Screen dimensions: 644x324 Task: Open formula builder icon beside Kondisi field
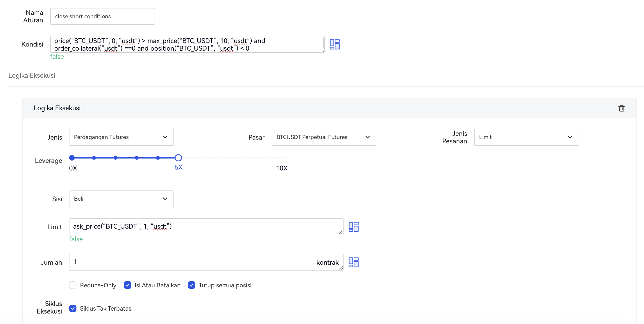click(x=334, y=44)
